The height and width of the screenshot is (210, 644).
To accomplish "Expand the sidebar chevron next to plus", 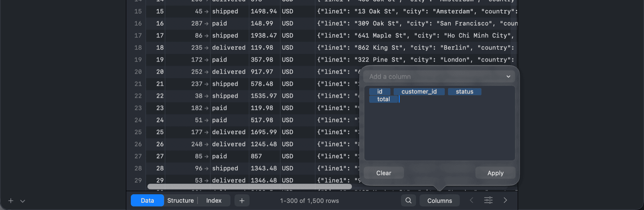I will point(23,201).
